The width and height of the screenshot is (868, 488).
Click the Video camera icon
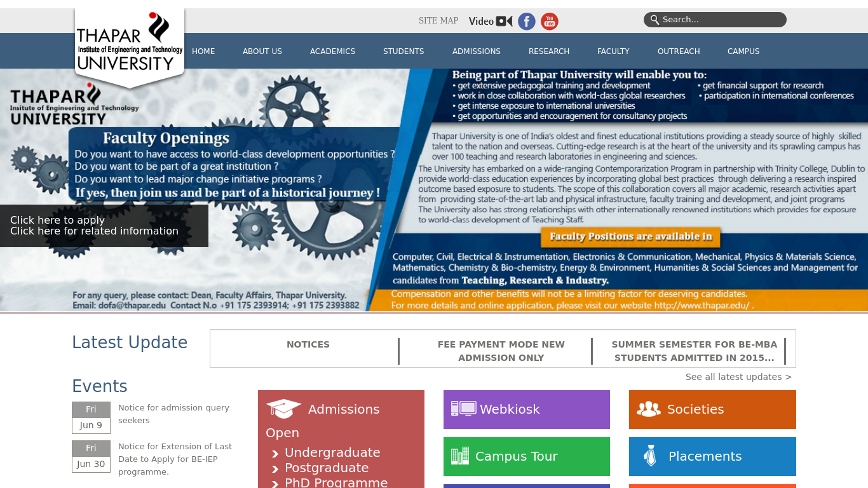[x=504, y=21]
